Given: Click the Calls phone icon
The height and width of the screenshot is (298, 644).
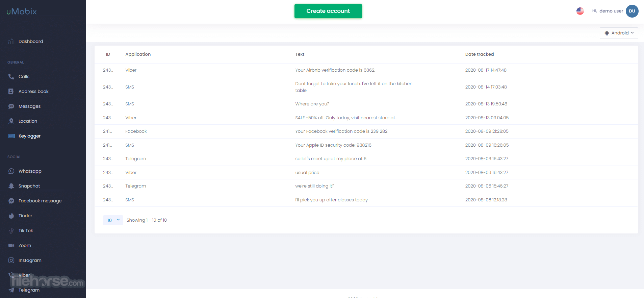Looking at the screenshot, I should (x=11, y=77).
